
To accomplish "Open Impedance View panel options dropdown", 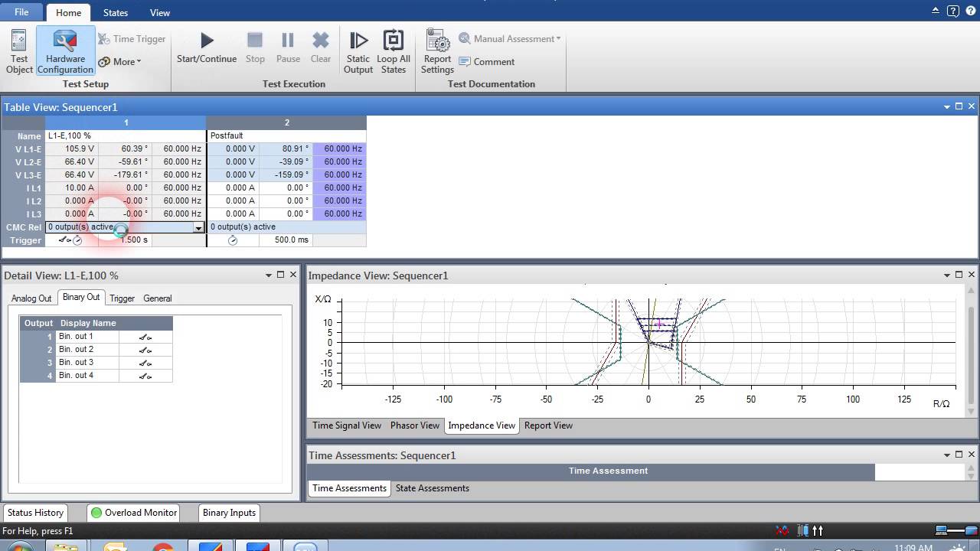I will (946, 275).
